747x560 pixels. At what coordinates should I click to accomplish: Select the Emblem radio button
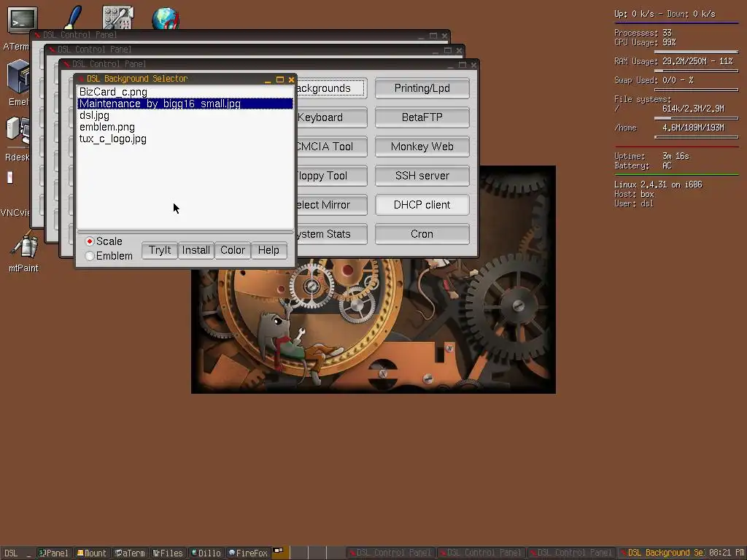[x=90, y=256]
